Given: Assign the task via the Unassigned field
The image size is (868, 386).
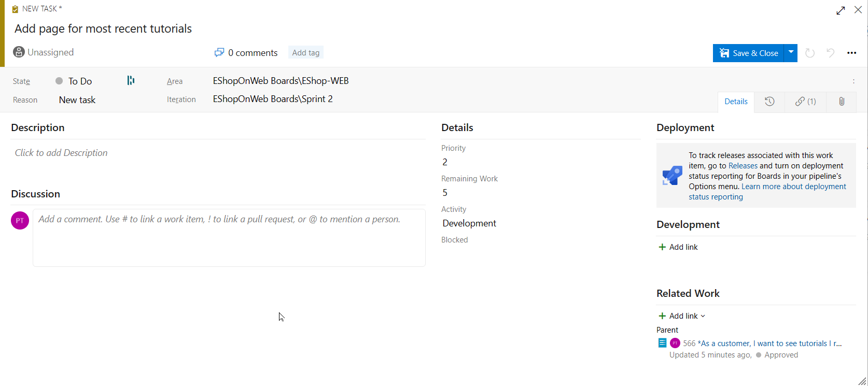Looking at the screenshot, I should [50, 52].
